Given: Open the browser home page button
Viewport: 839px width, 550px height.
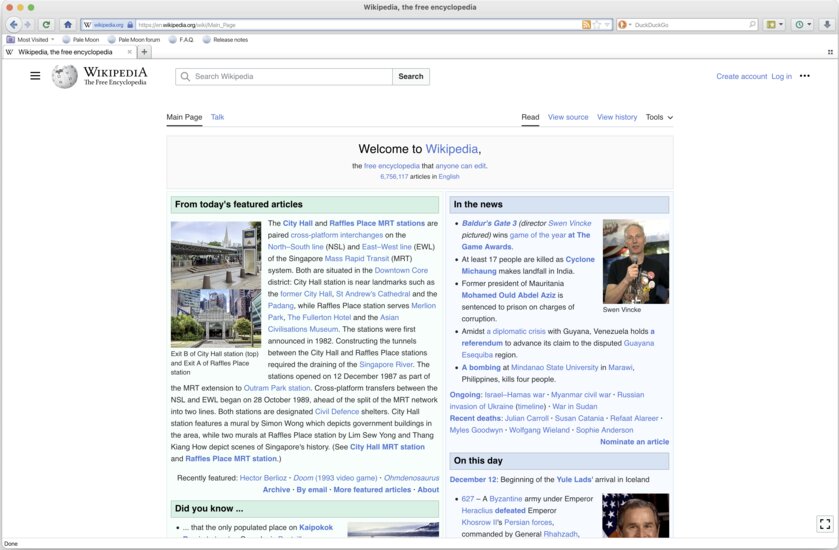Looking at the screenshot, I should (x=68, y=25).
